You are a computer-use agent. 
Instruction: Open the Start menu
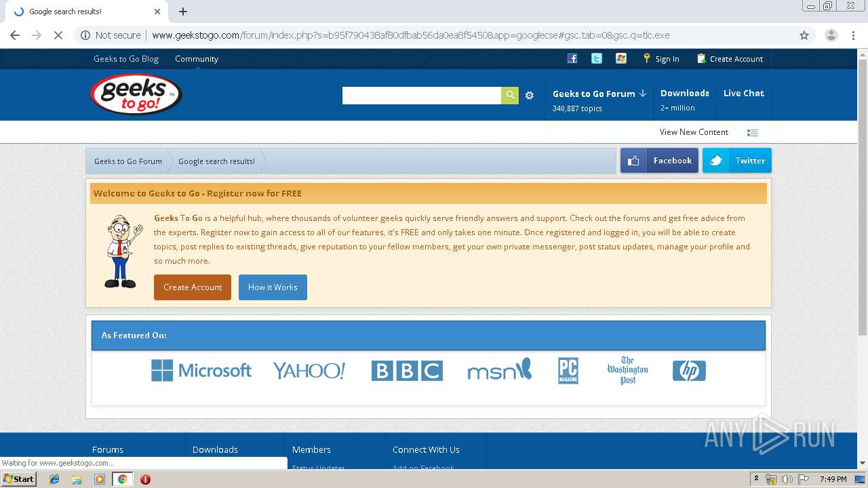point(19,479)
